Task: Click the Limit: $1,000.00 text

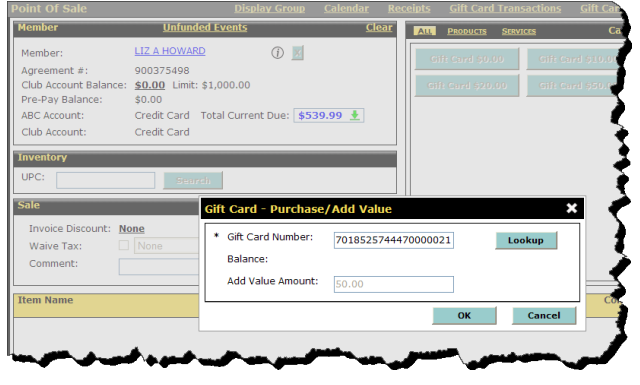Action: (211, 85)
